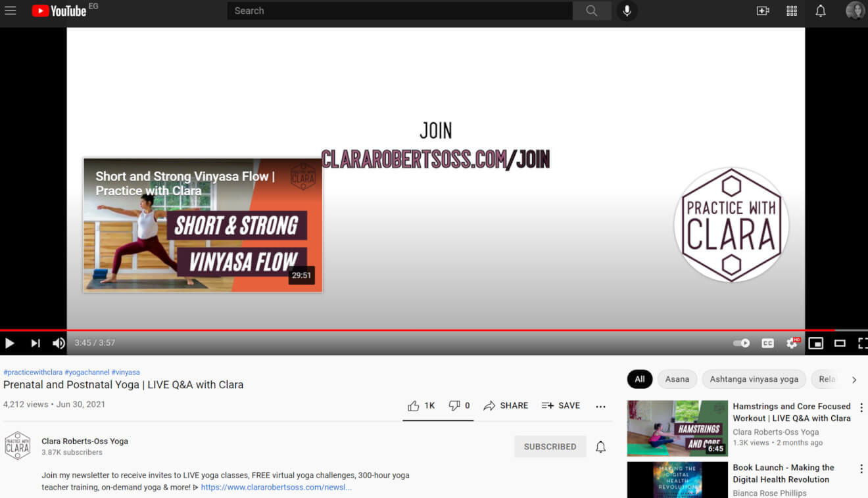The height and width of the screenshot is (498, 868).
Task: Click the Practice with Clara circular logo
Action: 731,225
